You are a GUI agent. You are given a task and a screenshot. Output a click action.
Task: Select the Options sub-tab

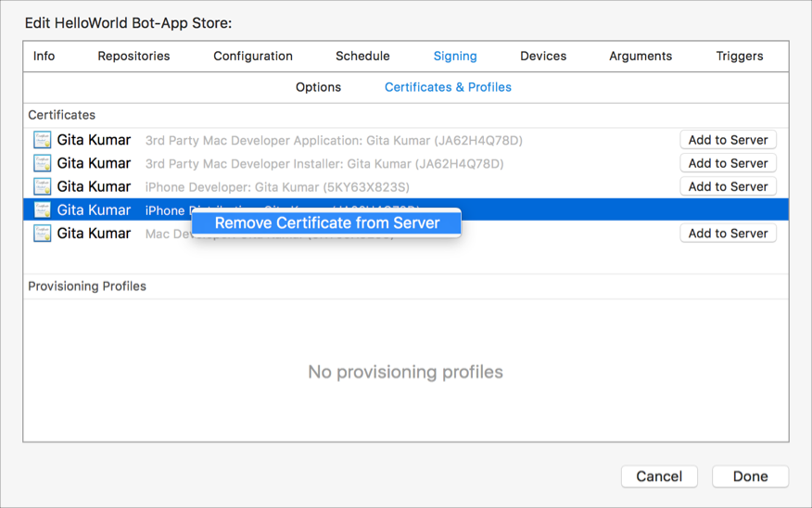pos(318,87)
